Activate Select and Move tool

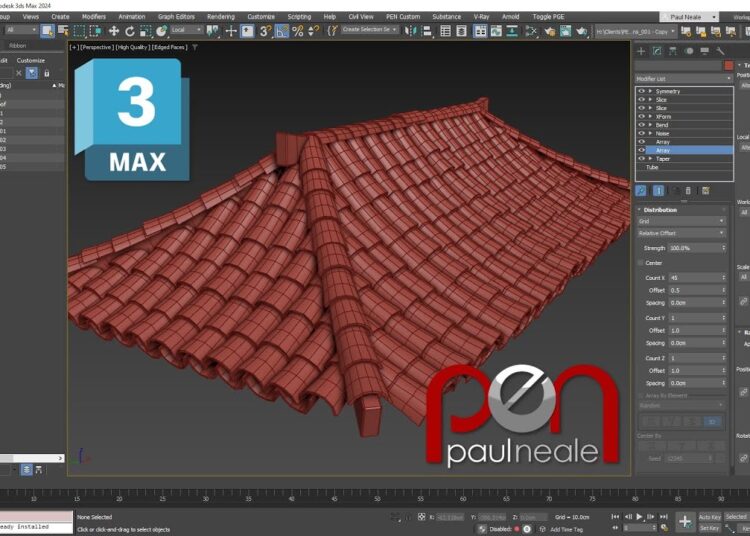[113, 31]
